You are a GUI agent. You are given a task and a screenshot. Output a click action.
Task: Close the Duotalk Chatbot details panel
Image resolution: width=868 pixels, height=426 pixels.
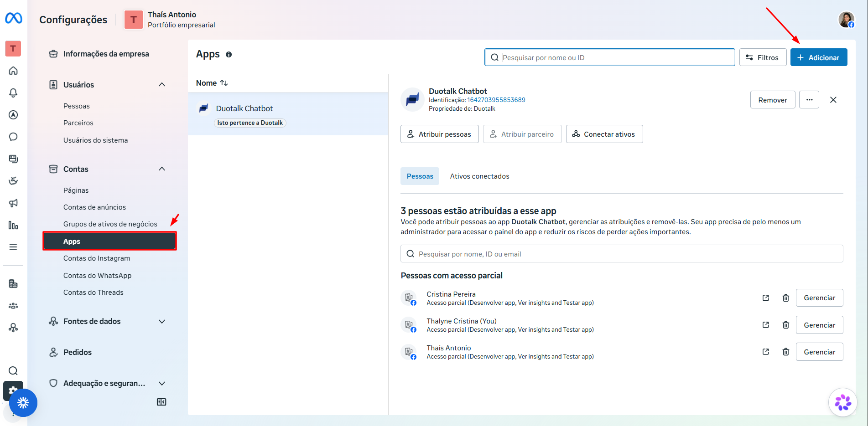(x=833, y=100)
